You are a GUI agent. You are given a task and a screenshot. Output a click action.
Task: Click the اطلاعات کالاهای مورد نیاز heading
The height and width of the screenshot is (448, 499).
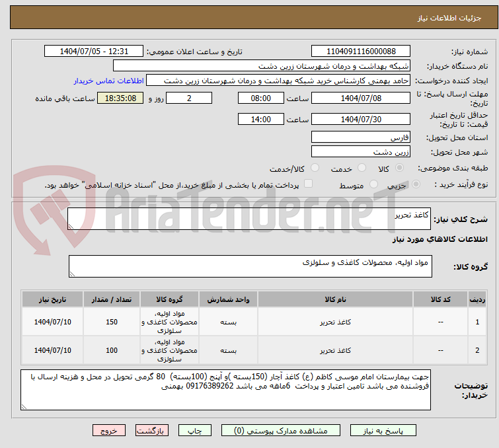440,239
